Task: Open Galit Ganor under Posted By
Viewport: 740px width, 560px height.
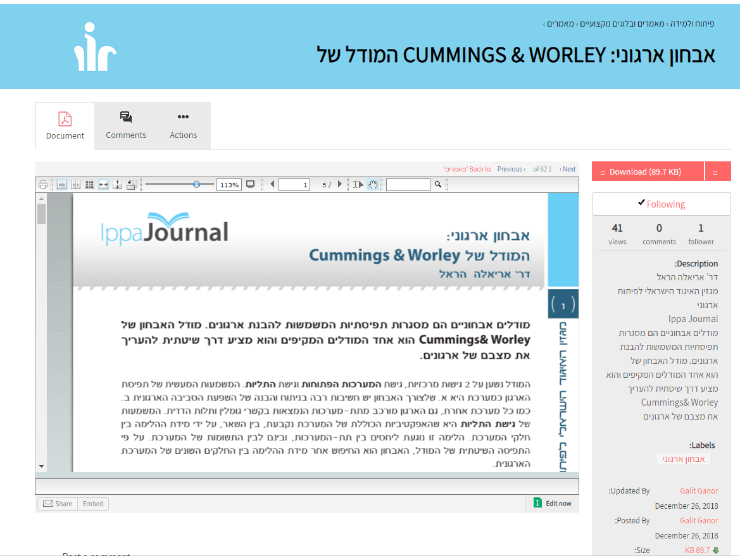Action: (x=699, y=520)
